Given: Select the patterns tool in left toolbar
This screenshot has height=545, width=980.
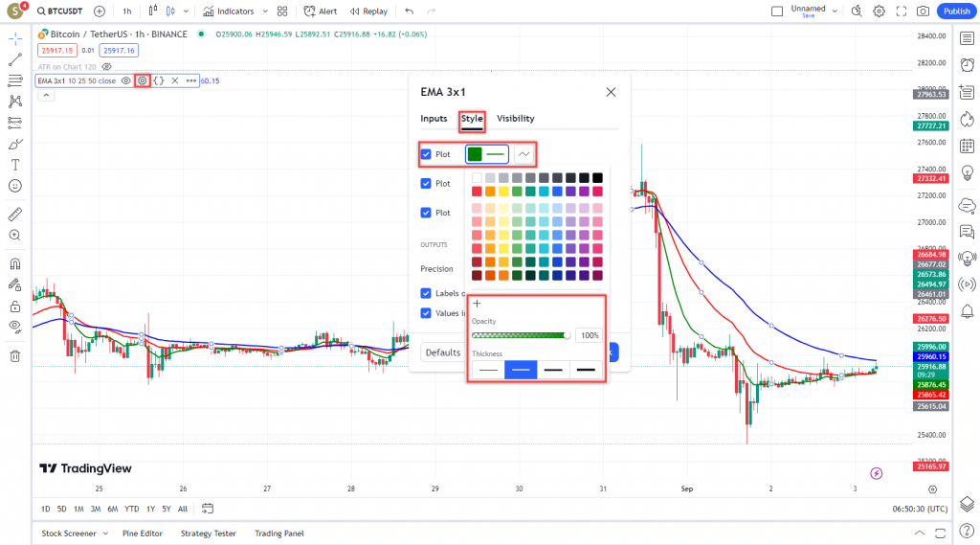Looking at the screenshot, I should [15, 102].
